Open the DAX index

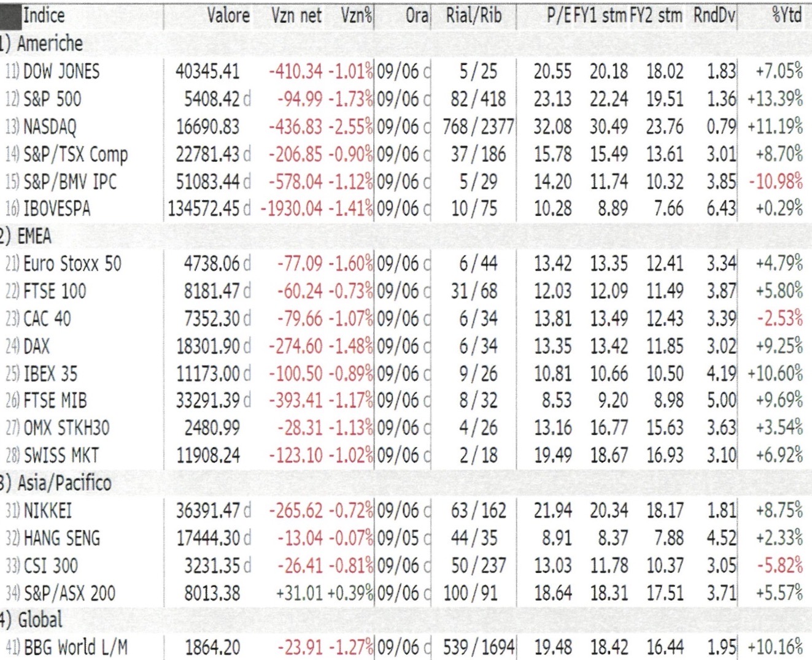tap(36, 346)
